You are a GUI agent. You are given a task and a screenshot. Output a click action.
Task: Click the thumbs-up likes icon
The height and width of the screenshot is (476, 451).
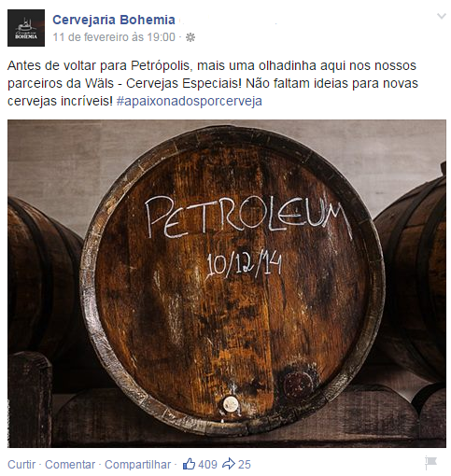point(189,464)
